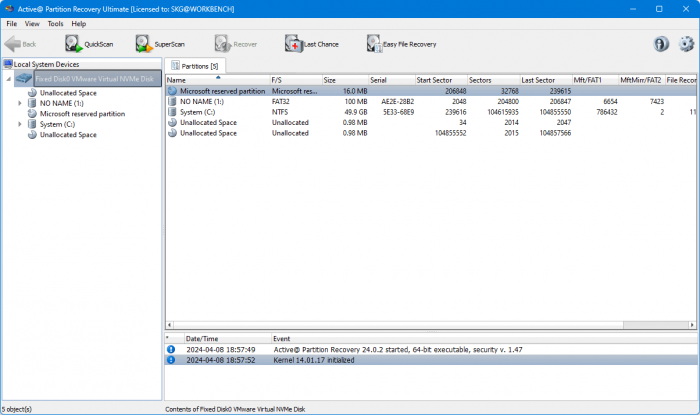Click the Last Chance recovery icon
This screenshot has width=700, height=415.
coord(312,44)
